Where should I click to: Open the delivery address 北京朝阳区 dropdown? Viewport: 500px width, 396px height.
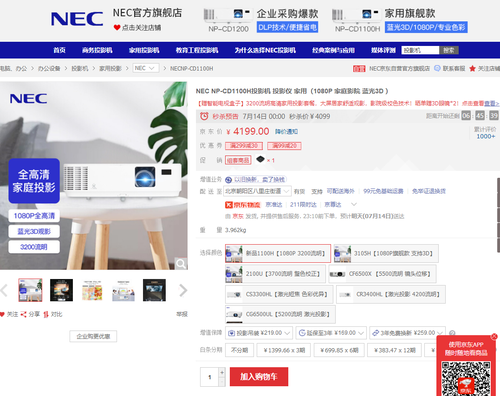(x=258, y=191)
